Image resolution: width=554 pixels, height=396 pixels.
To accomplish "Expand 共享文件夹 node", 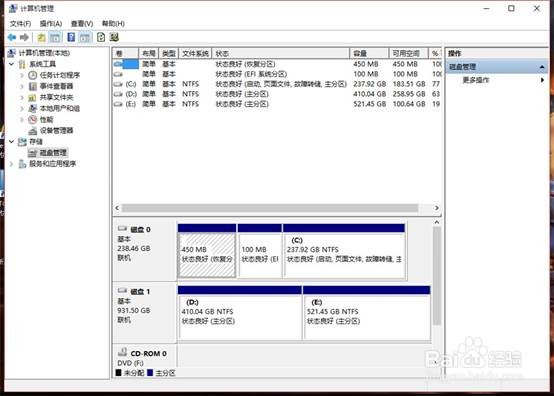I will [22, 97].
